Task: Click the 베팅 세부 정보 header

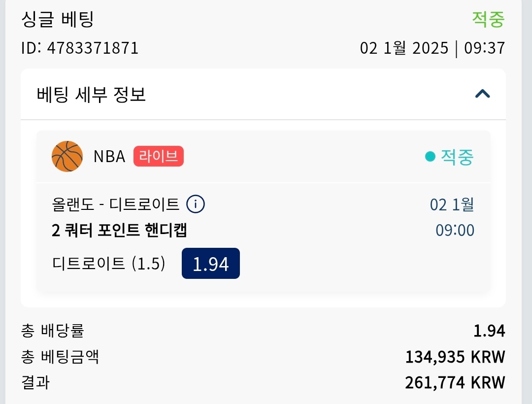Action: tap(92, 94)
